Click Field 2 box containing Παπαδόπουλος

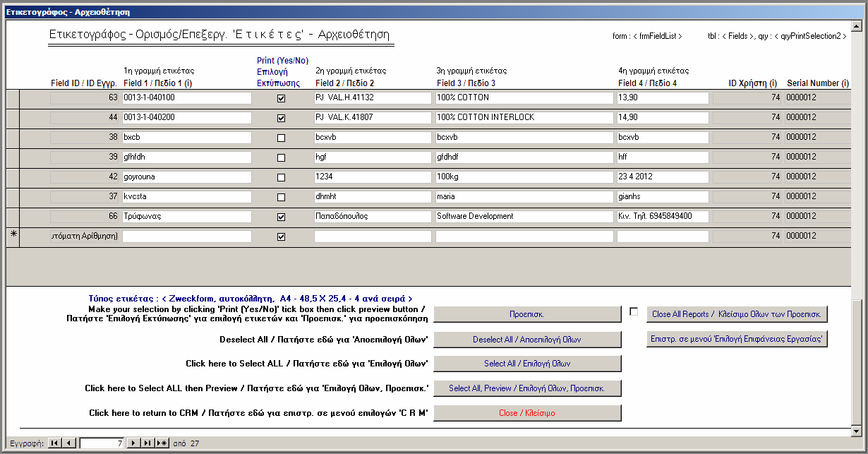tap(373, 217)
